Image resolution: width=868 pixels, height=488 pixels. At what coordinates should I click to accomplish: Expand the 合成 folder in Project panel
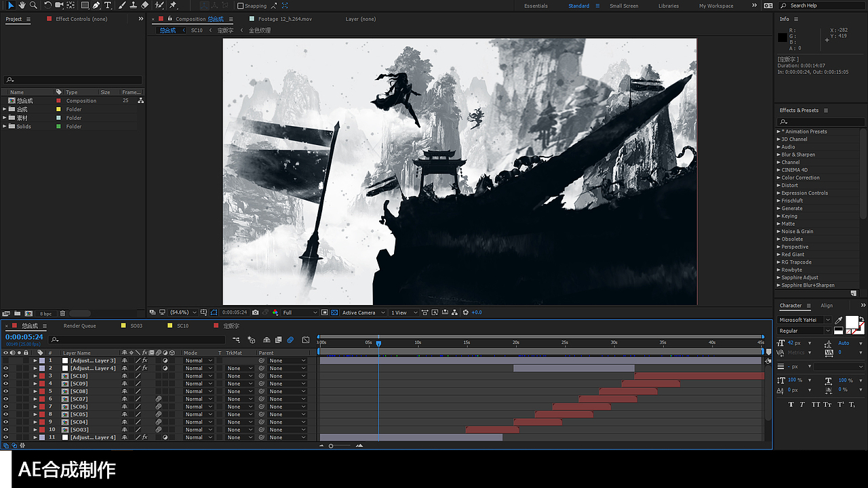point(5,109)
